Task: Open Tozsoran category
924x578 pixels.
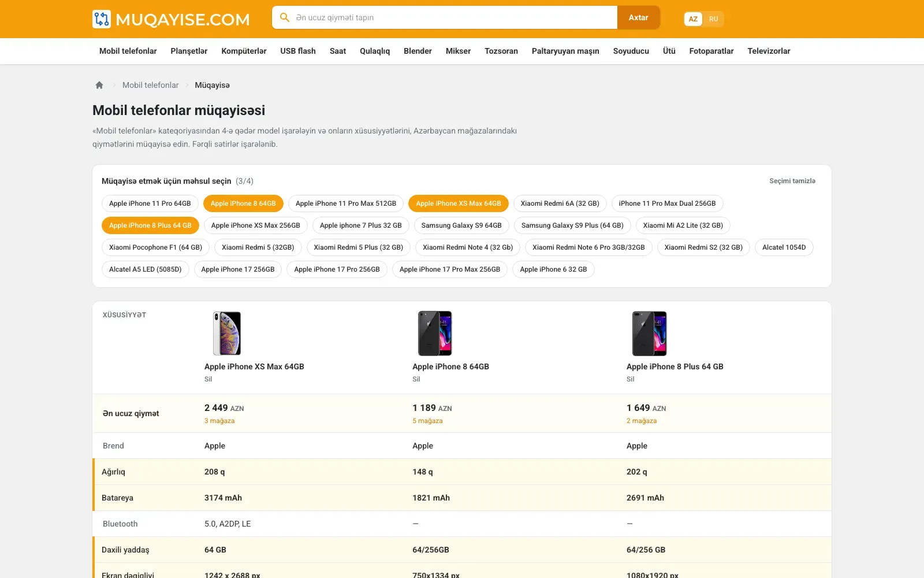Action: coord(501,51)
